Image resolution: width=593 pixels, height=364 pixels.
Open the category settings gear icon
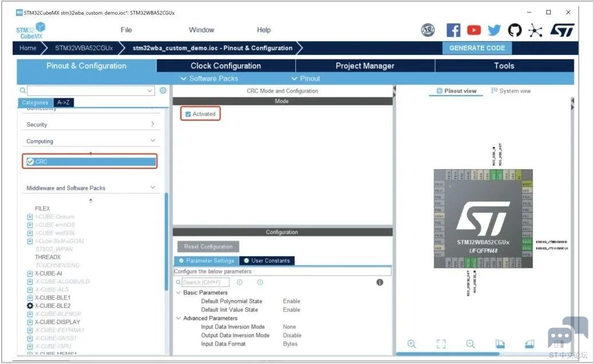(163, 90)
